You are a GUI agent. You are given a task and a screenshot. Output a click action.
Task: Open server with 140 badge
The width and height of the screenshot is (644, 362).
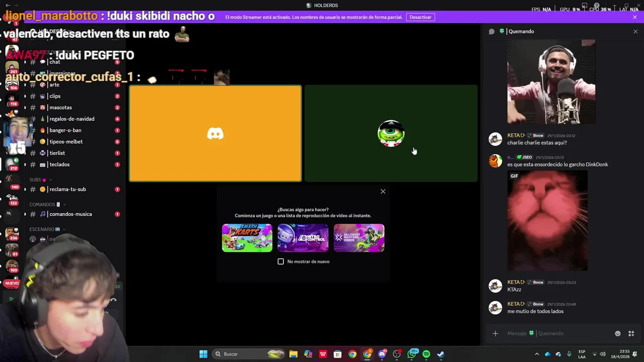(12, 182)
